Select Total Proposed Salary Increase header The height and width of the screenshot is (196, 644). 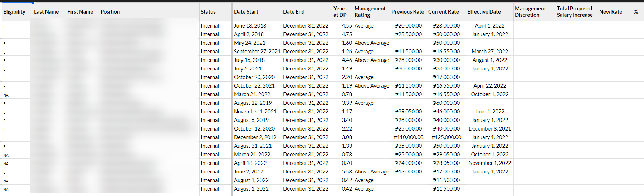point(575,12)
